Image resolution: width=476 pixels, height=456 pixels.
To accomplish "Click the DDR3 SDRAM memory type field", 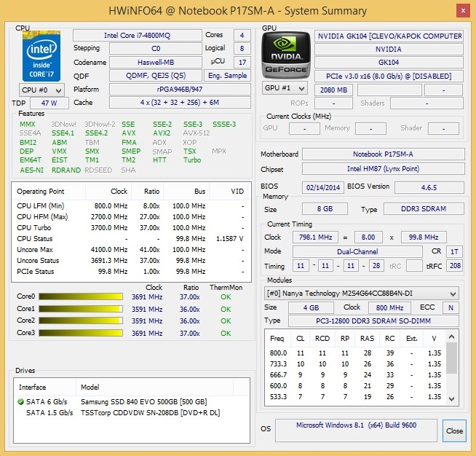I will pyautogui.click(x=424, y=209).
